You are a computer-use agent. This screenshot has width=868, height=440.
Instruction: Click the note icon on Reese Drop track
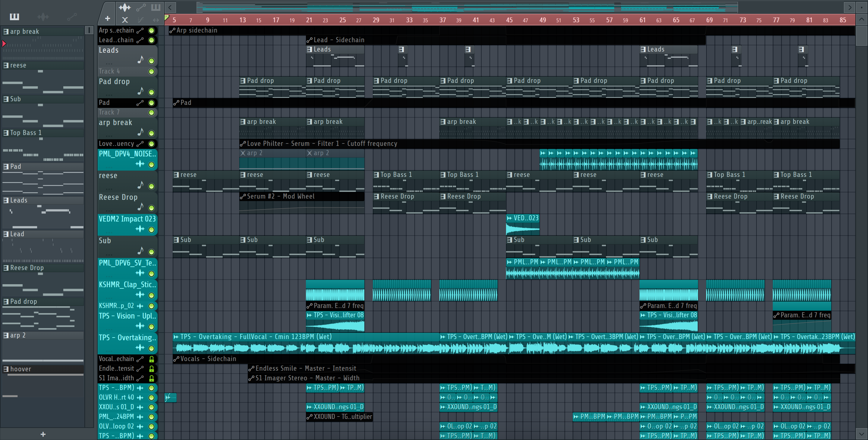click(x=140, y=206)
